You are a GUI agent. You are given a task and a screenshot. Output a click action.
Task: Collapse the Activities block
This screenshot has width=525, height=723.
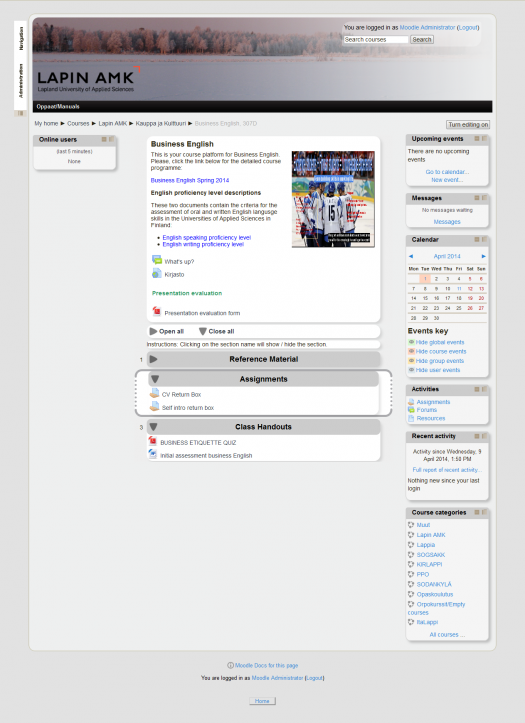coord(477,389)
